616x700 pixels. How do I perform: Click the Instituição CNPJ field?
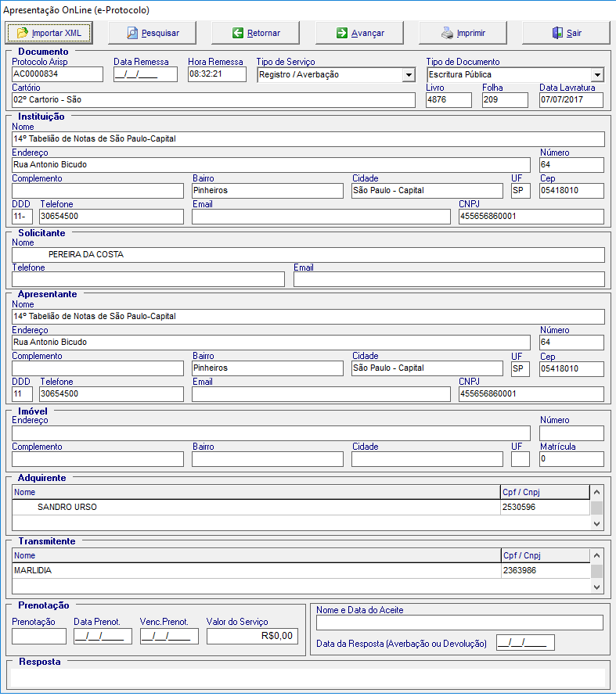(531, 217)
